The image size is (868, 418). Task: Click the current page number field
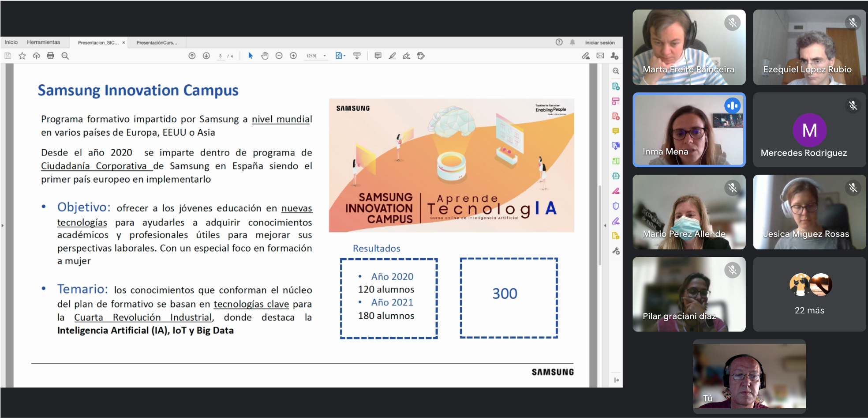[x=220, y=56]
